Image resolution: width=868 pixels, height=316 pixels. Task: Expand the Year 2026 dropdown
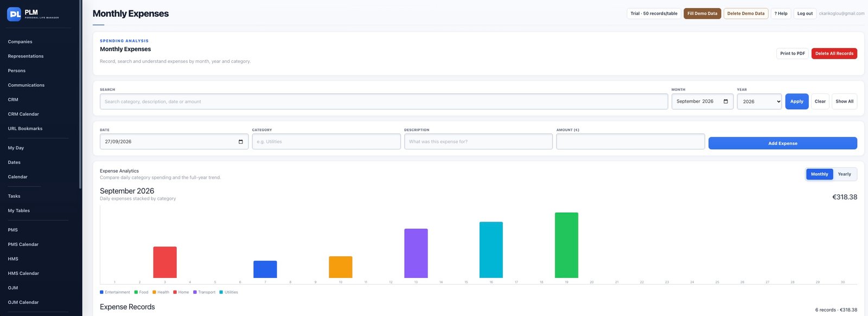[x=759, y=102]
